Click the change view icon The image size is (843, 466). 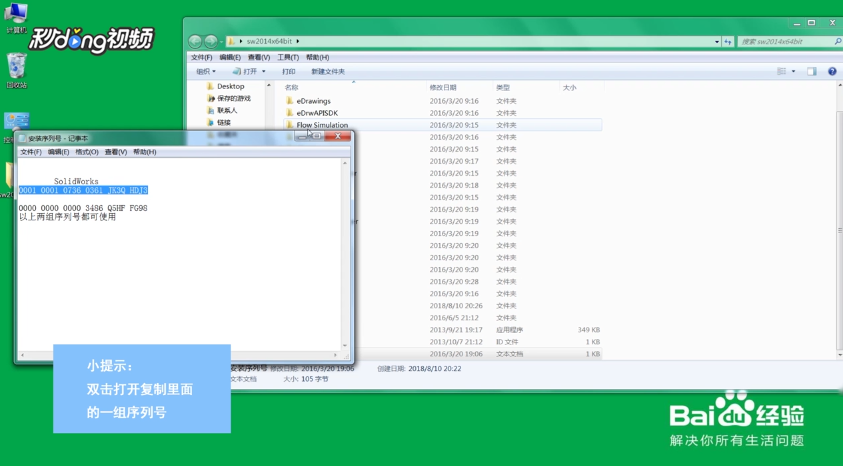(782, 71)
